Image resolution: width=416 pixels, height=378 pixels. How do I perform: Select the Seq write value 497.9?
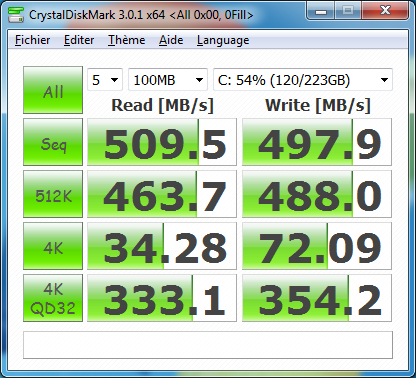317,142
